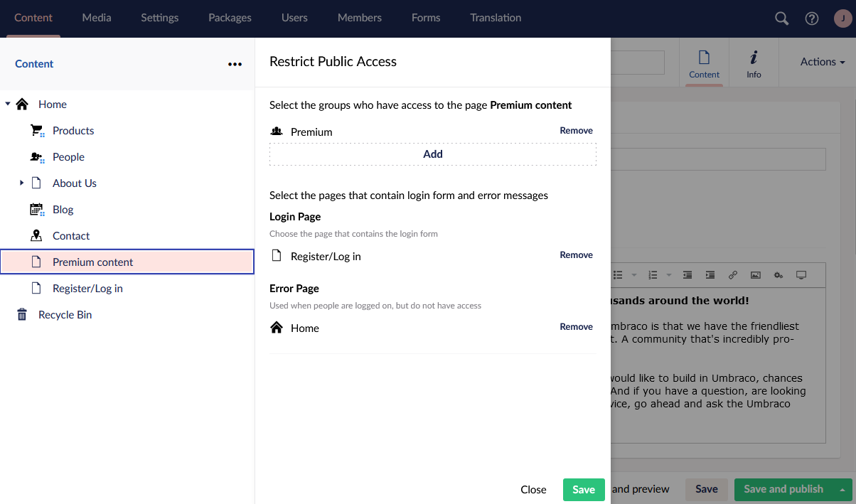The height and width of the screenshot is (504, 856).
Task: Click the Recycle Bin trash icon
Action: coord(22,315)
